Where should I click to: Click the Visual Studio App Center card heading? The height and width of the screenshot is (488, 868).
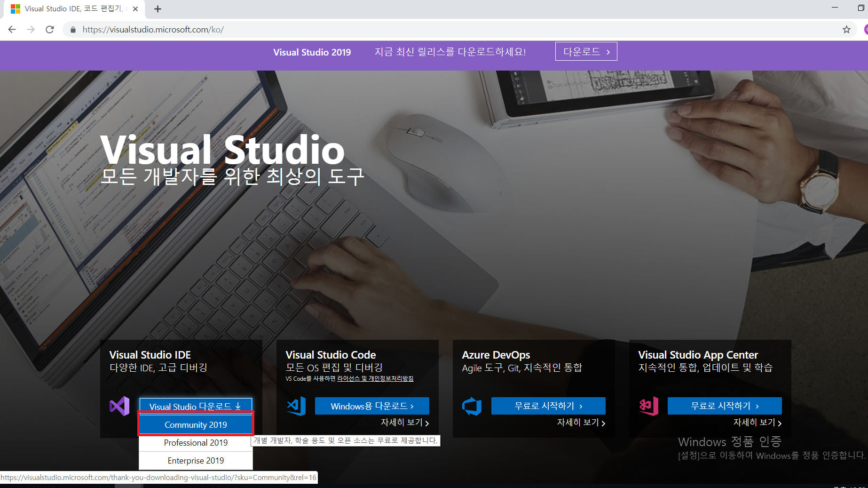[x=698, y=355]
